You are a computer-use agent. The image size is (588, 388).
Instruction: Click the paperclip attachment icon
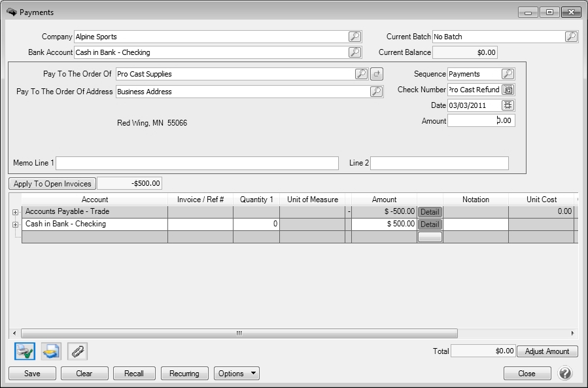click(77, 351)
